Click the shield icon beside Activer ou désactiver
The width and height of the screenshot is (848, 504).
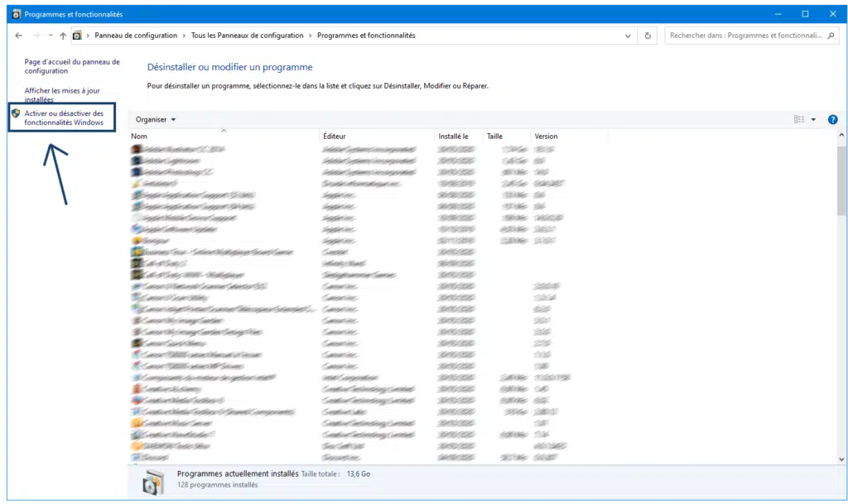16,113
